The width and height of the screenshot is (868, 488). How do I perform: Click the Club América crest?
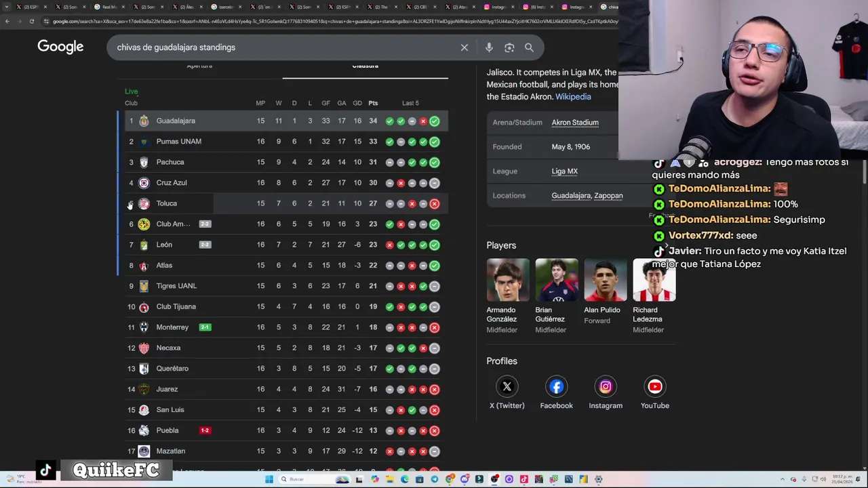point(144,224)
